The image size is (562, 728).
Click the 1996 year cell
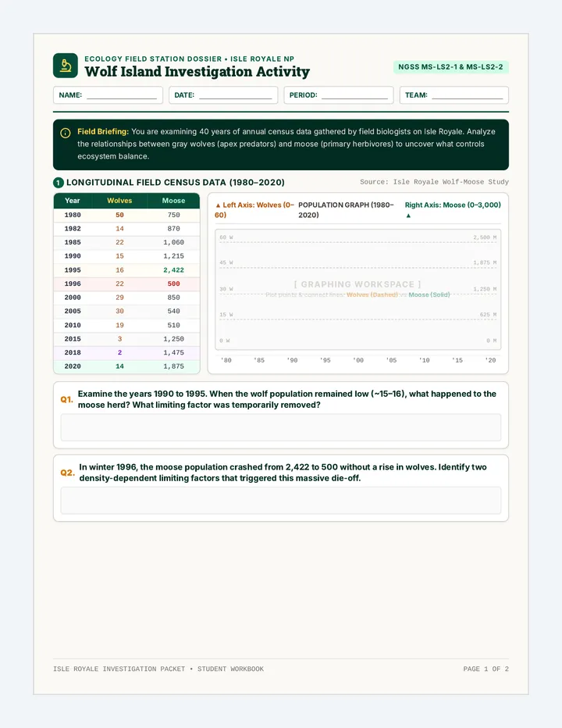coord(73,284)
